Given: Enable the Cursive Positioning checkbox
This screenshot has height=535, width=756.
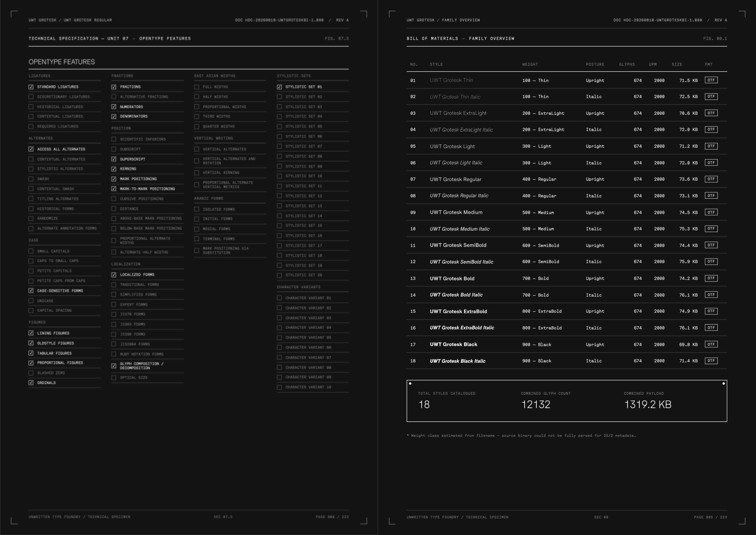Looking at the screenshot, I should click(114, 199).
